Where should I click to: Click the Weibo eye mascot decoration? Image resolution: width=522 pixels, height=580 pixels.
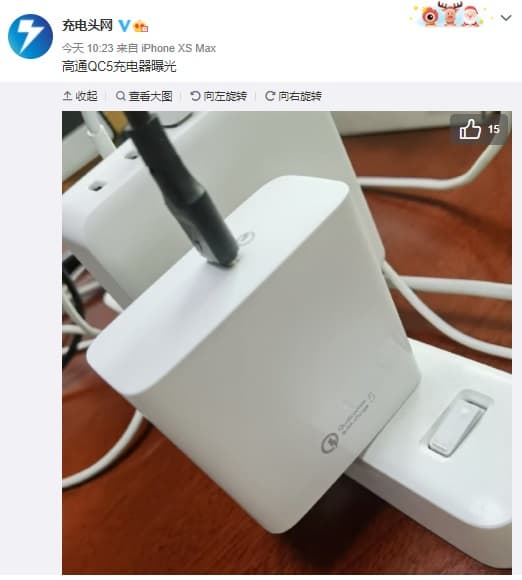(x=429, y=16)
